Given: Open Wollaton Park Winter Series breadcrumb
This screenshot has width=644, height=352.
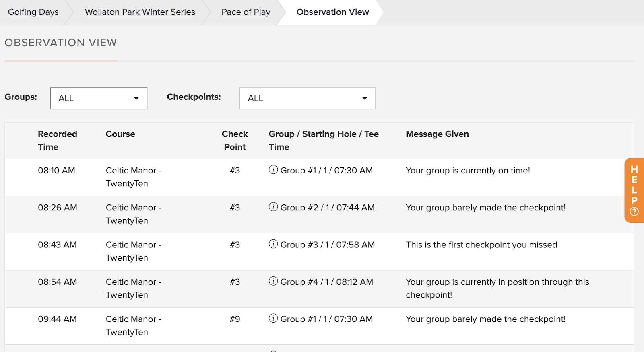Looking at the screenshot, I should 140,12.
